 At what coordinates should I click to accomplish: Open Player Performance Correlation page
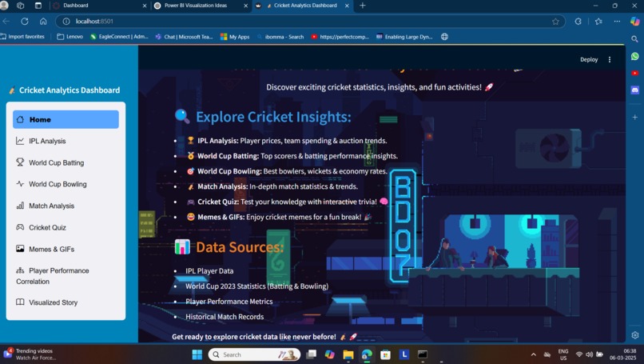tap(66, 275)
